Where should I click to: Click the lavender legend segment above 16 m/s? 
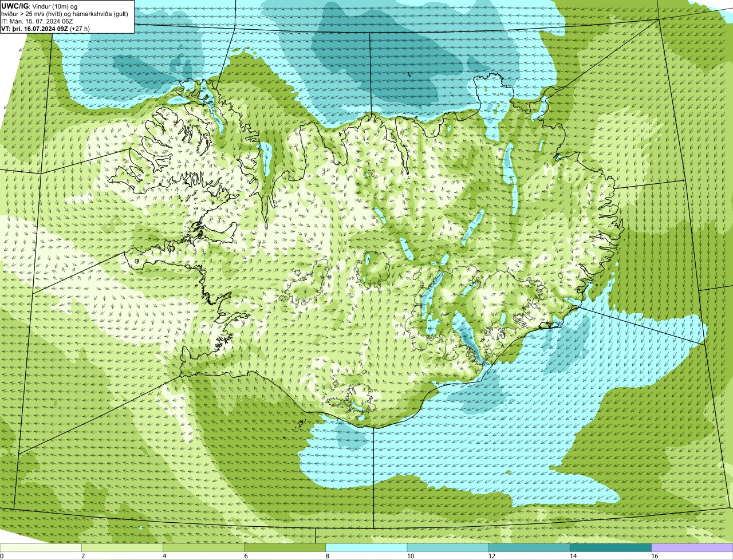tap(692, 548)
